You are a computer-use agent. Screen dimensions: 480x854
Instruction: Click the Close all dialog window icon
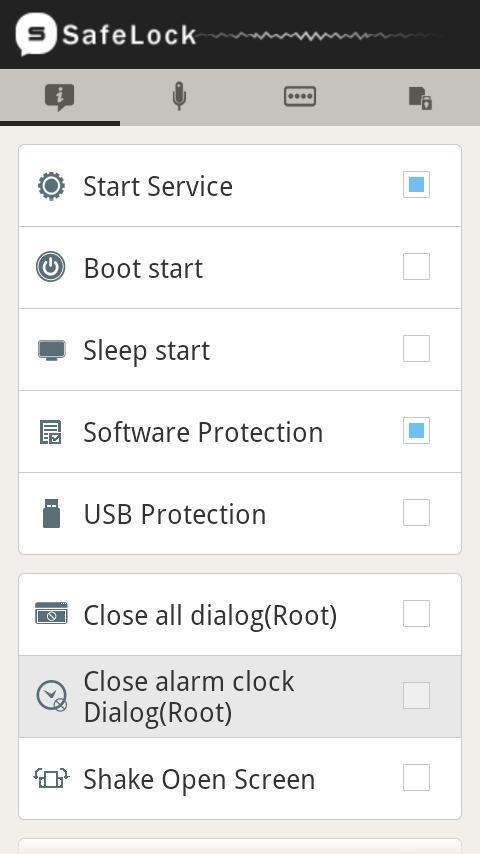[51, 613]
